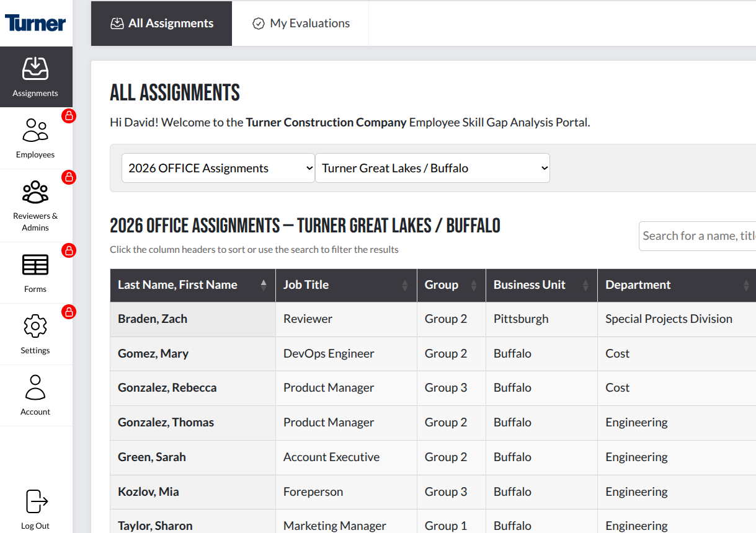The width and height of the screenshot is (756, 533).
Task: Open Reviewers & Admins sidebar icon
Action: 35,192
